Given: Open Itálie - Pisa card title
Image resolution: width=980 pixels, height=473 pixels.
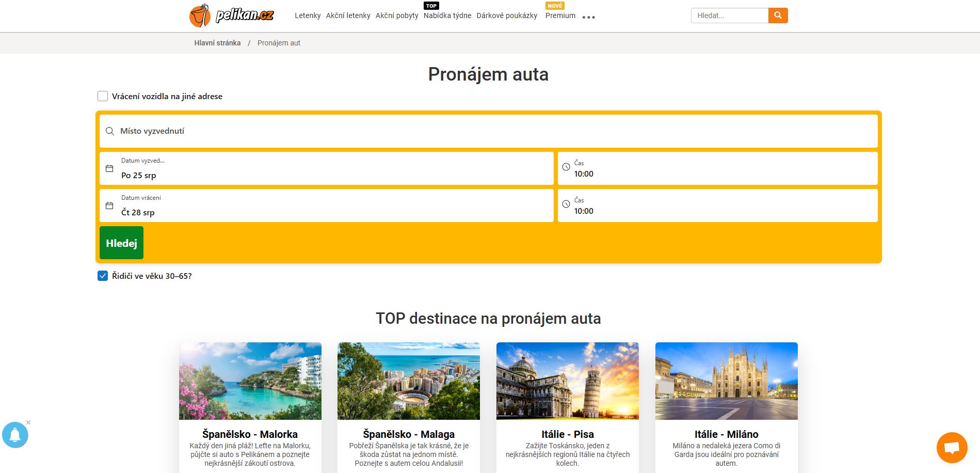Looking at the screenshot, I should (568, 434).
